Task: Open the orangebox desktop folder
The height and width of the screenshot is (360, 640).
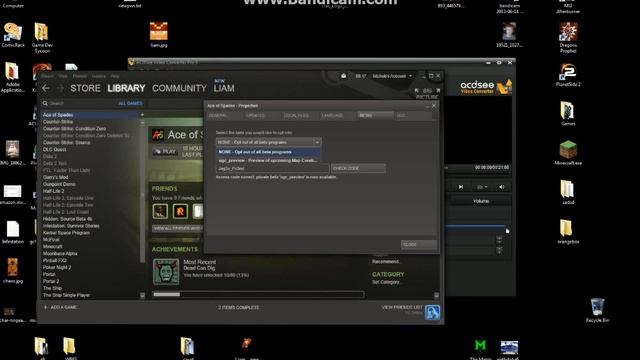Action: pos(567,231)
